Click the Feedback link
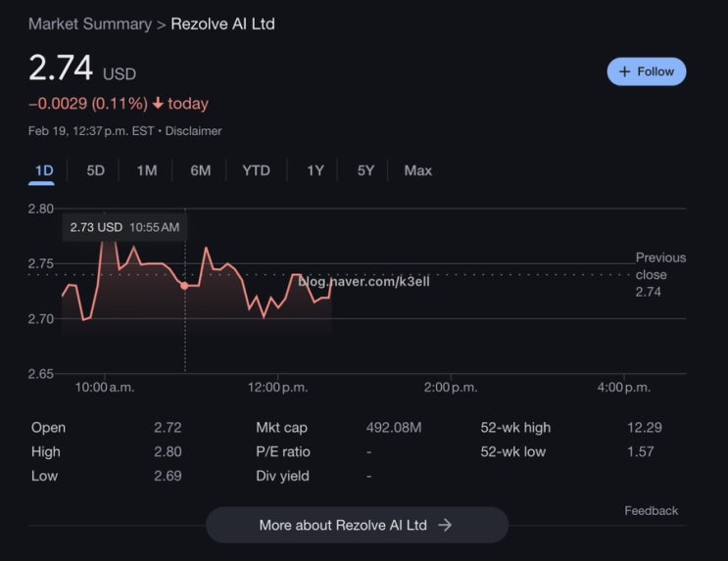 (x=651, y=511)
